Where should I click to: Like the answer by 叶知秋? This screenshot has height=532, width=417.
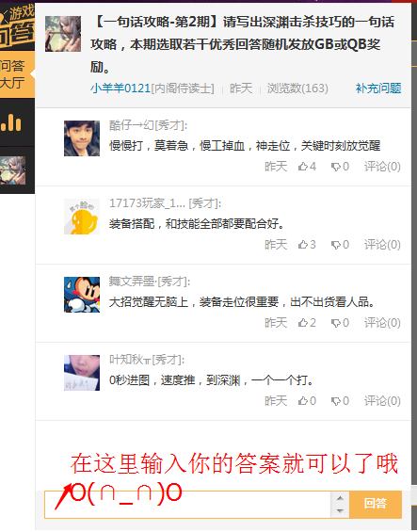pyautogui.click(x=307, y=401)
